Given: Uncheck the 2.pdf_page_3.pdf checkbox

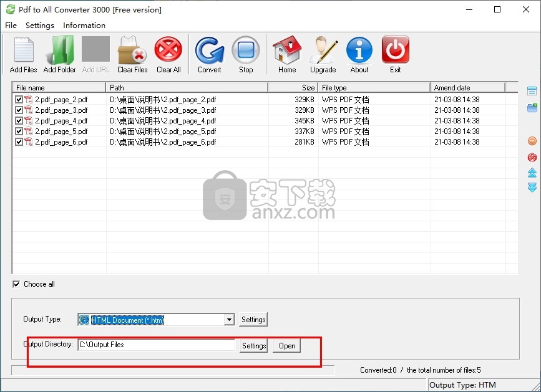Looking at the screenshot, I should coord(19,110).
